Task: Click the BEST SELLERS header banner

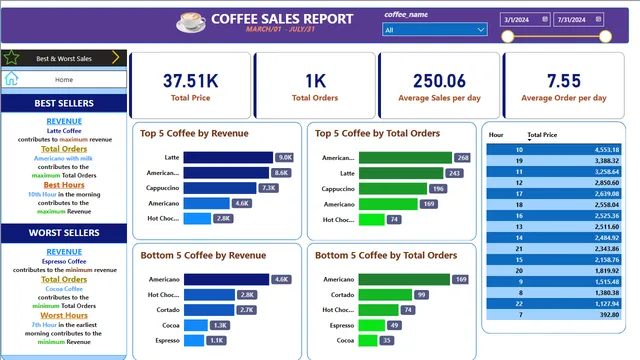Action: (64, 103)
